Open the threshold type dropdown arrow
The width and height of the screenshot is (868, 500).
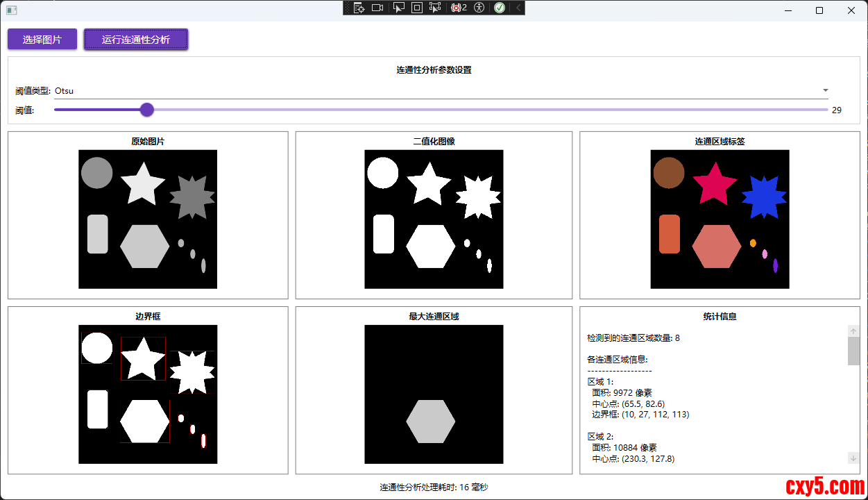(825, 90)
